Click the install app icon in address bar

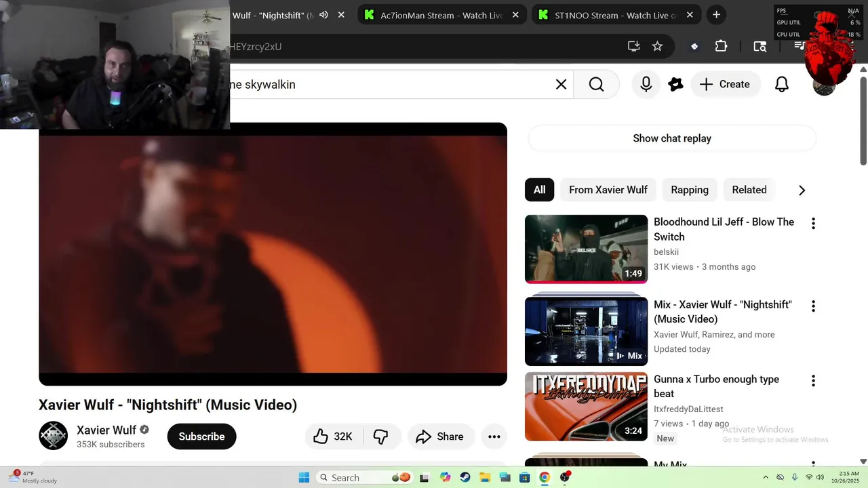coord(633,46)
